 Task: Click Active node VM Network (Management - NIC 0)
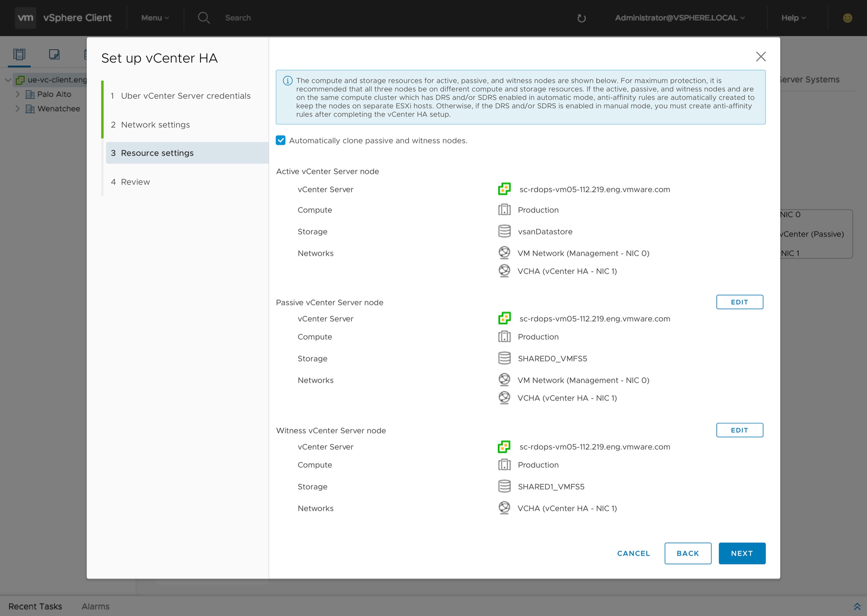coord(583,253)
